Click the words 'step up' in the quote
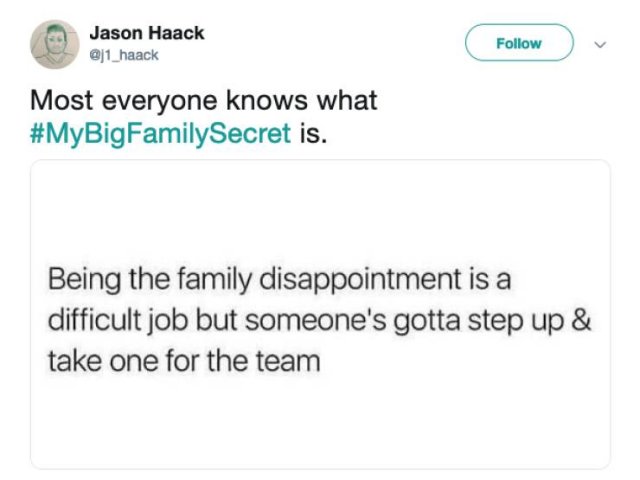The width and height of the screenshot is (640, 480). [x=516, y=322]
